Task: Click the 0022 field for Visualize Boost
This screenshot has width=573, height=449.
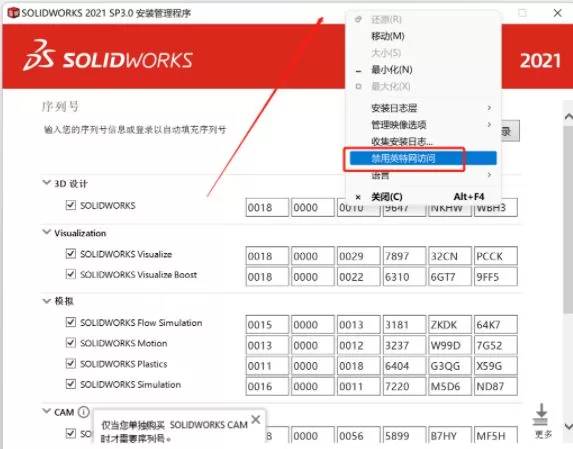Action: [x=358, y=277]
